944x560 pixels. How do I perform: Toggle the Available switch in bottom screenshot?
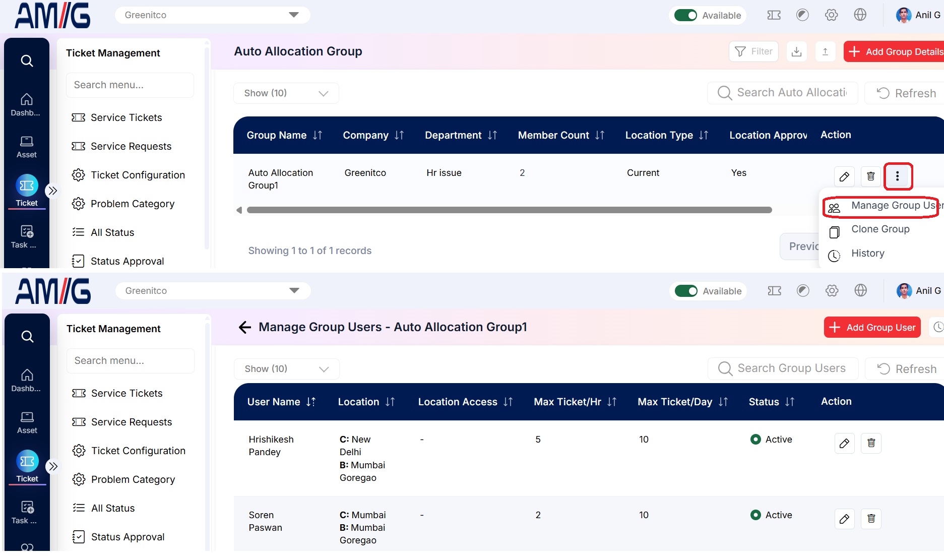(x=686, y=291)
